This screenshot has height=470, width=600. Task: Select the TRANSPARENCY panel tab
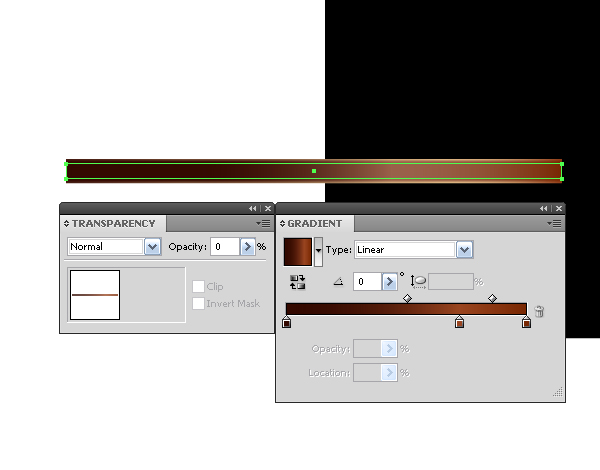tap(113, 224)
